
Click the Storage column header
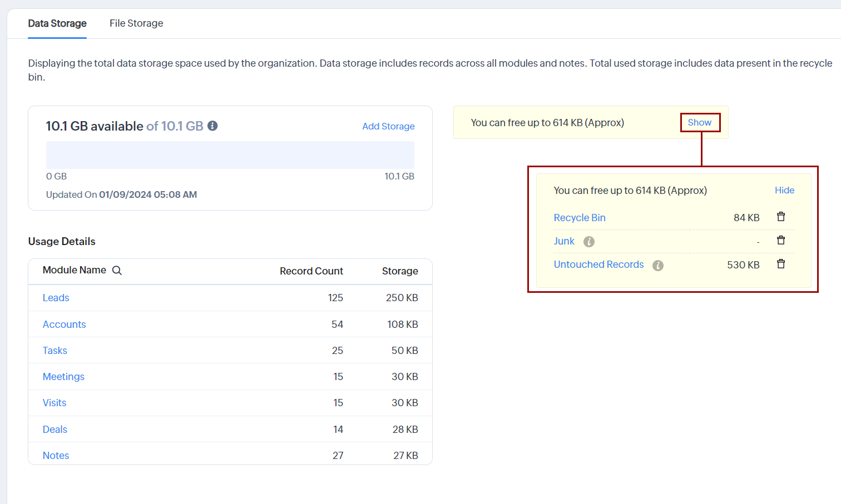[x=400, y=271]
